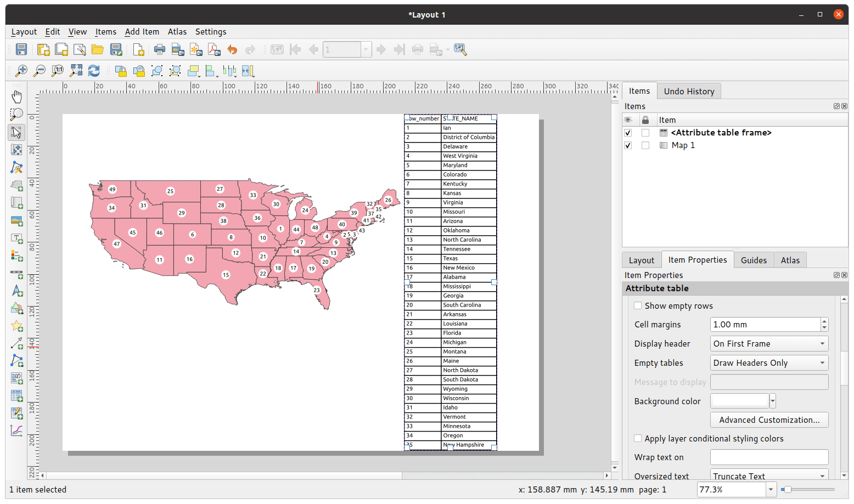
Task: Open zoom level dropdown in status bar
Action: point(771,490)
